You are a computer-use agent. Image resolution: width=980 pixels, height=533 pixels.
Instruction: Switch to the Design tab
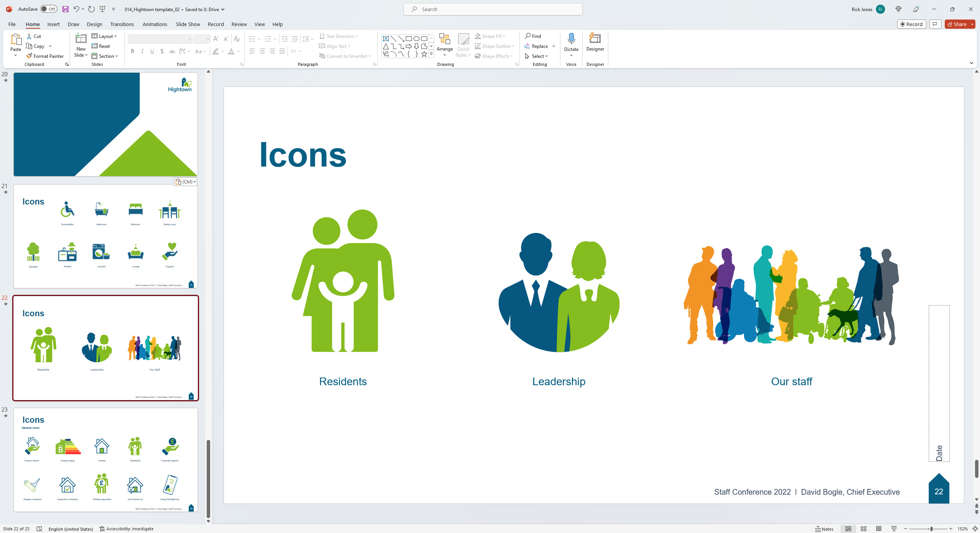94,24
